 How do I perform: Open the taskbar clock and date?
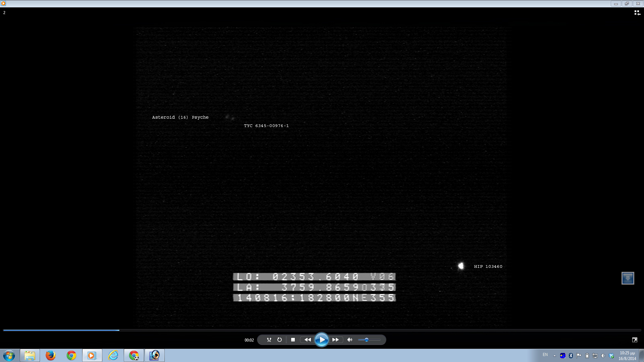coord(627,356)
